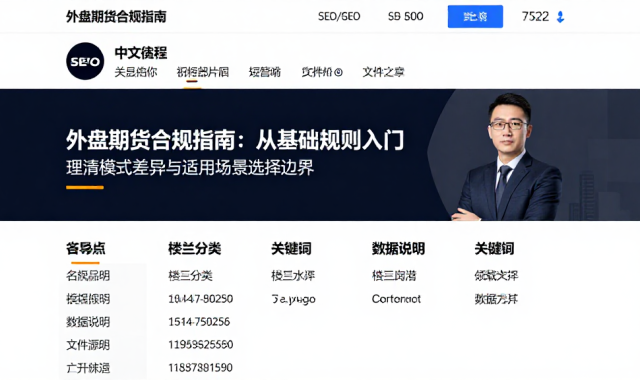This screenshot has height=380, width=640.
Task: Click the 外盘期货合规指南 site title in the header
Action: pyautogui.click(x=116, y=17)
